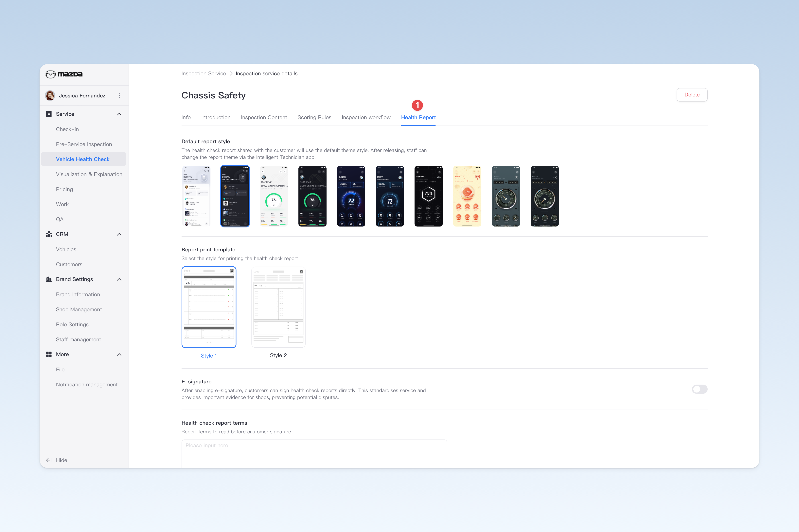Open Shop Management
This screenshot has width=799, height=532.
click(x=79, y=309)
